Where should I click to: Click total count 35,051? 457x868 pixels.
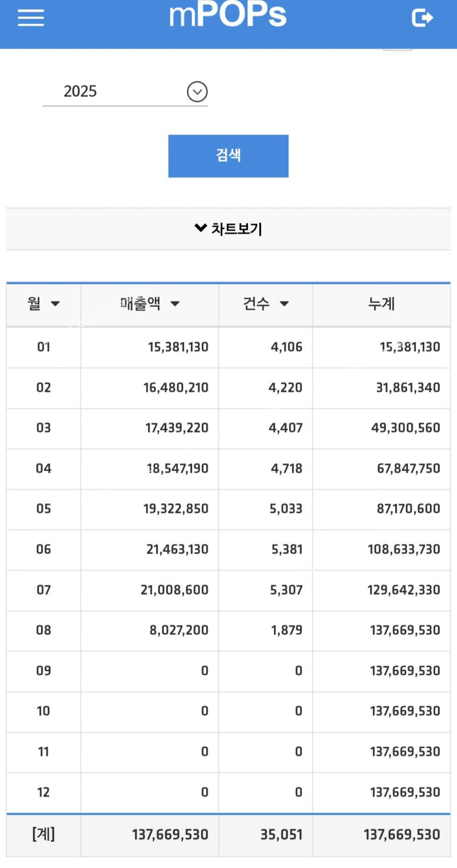click(281, 834)
